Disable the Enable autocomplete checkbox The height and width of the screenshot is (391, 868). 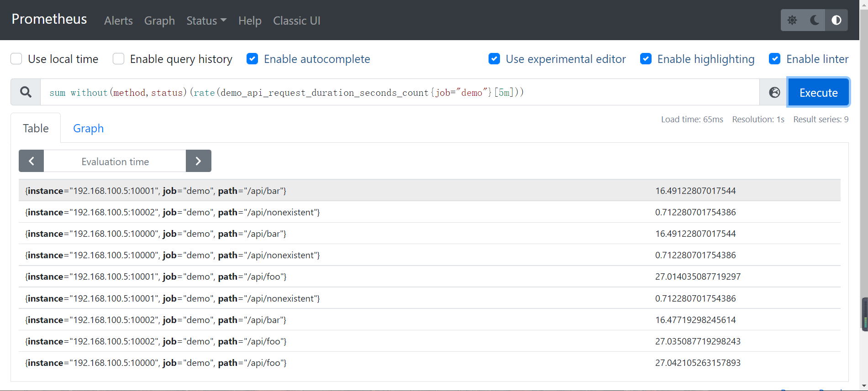coord(253,59)
